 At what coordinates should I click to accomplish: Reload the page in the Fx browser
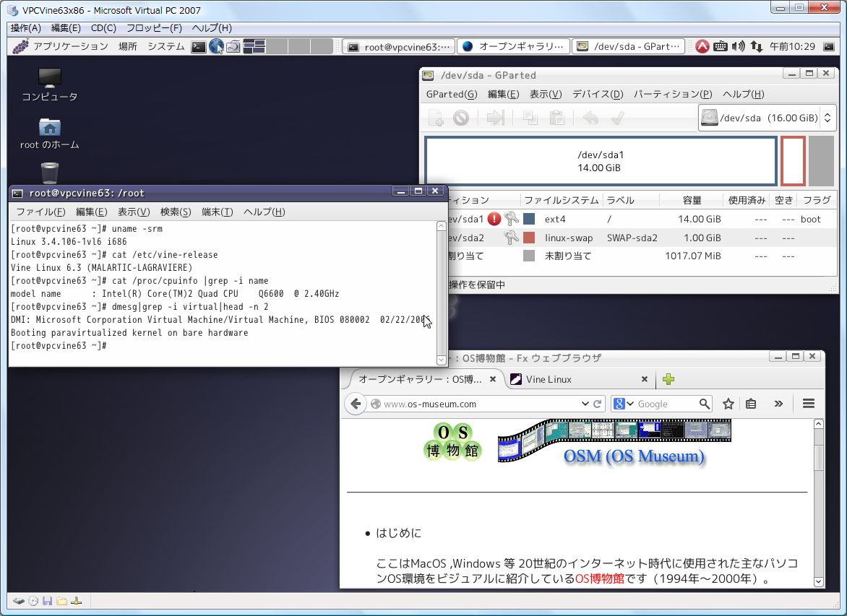[598, 404]
